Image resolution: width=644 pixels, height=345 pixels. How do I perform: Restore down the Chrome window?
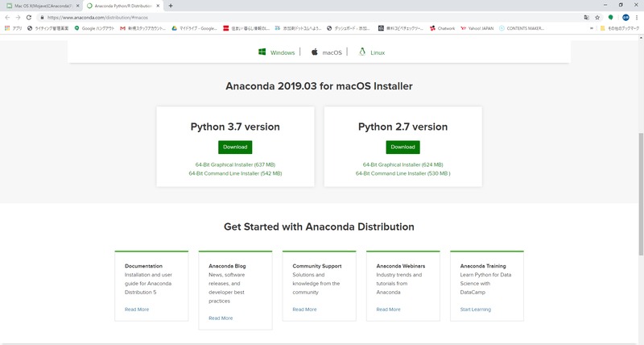621,5
